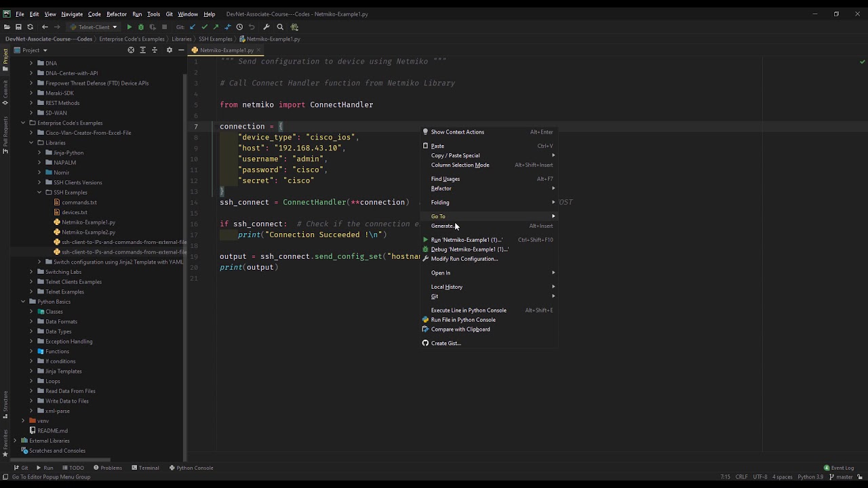Viewport: 868px width, 488px height.
Task: Click the Git update project arrow icon
Action: [193, 27]
